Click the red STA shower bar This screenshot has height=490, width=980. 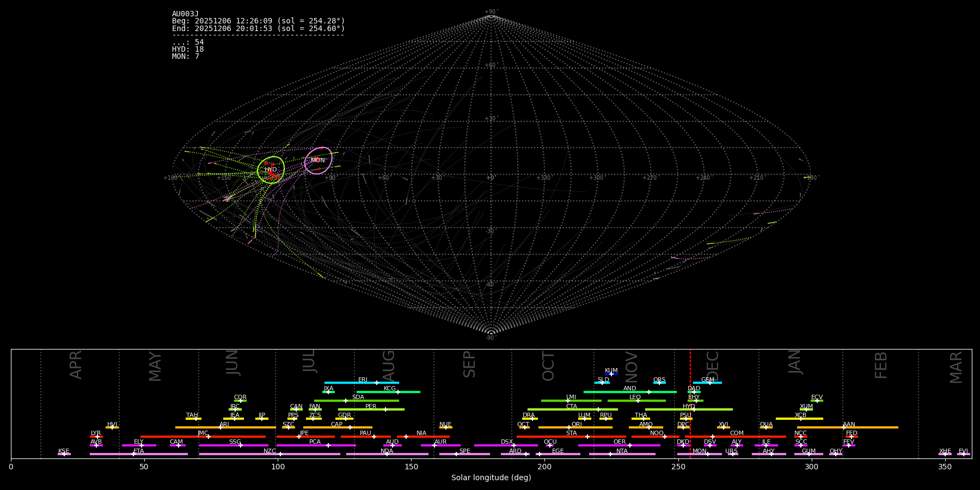pos(571,437)
